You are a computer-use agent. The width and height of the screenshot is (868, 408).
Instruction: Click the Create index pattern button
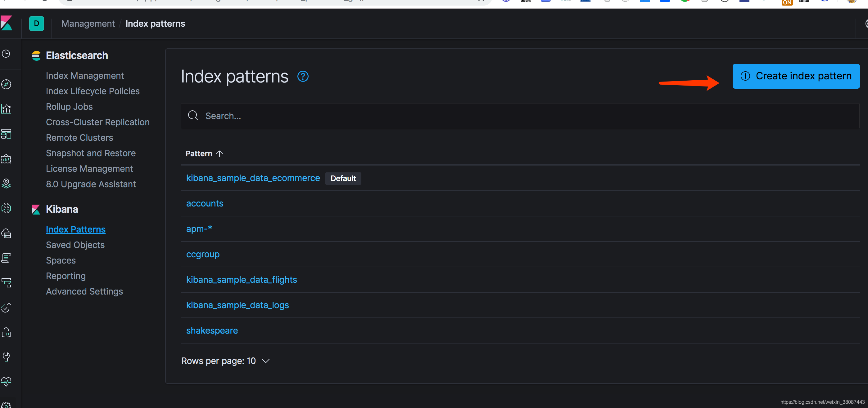tap(796, 76)
